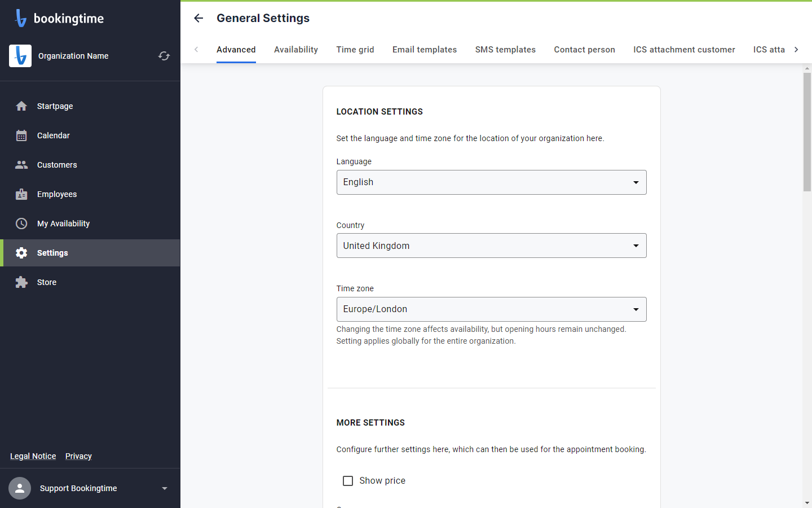
Task: Open Startpage via the home icon
Action: click(21, 106)
